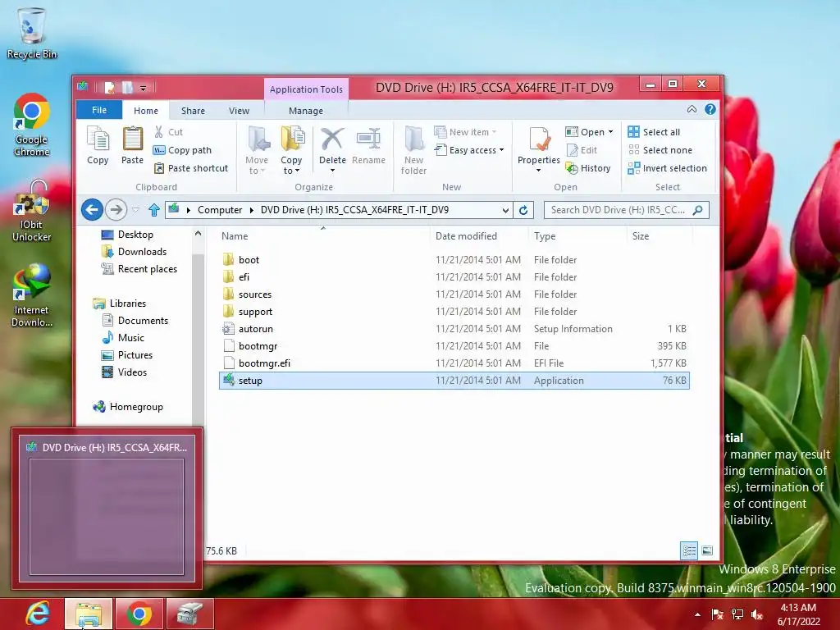This screenshot has width=840, height=630.
Task: Click Google Chrome taskbar icon
Action: (139, 614)
